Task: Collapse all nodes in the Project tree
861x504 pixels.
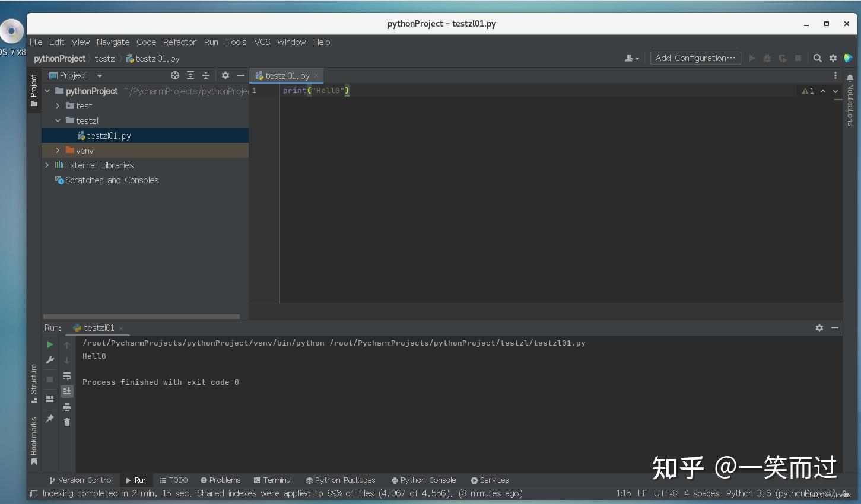Action: pyautogui.click(x=205, y=75)
